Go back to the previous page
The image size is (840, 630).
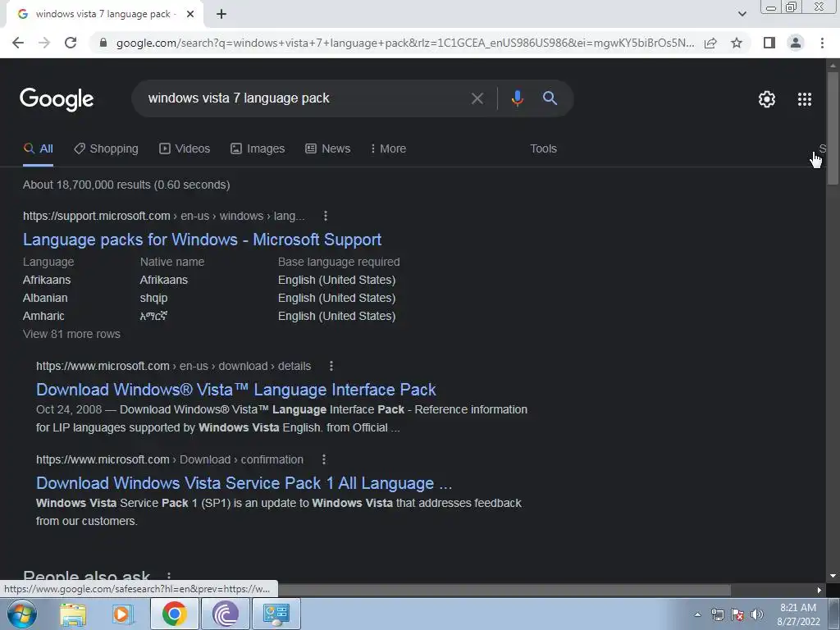point(18,43)
